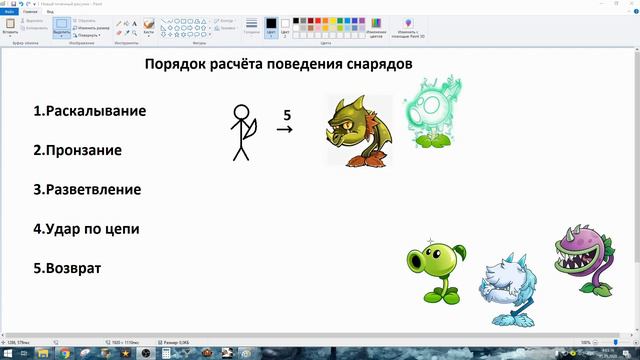Activate the Color 2 background box
Screen dimensions: 640x360
pos(285,27)
